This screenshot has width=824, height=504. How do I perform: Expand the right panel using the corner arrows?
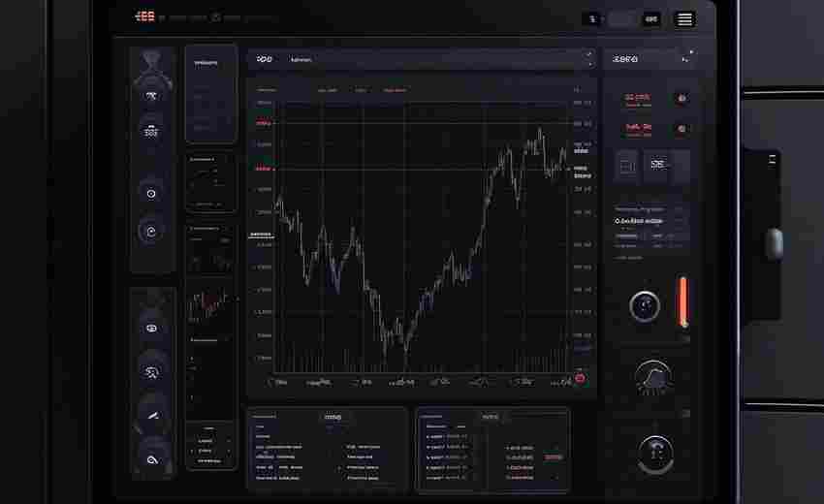click(x=687, y=56)
